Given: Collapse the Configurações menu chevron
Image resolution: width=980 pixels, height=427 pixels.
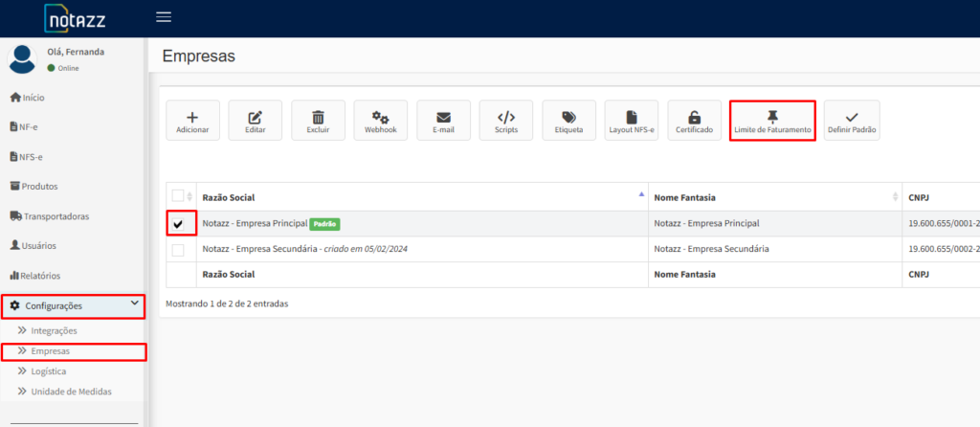Looking at the screenshot, I should (134, 303).
